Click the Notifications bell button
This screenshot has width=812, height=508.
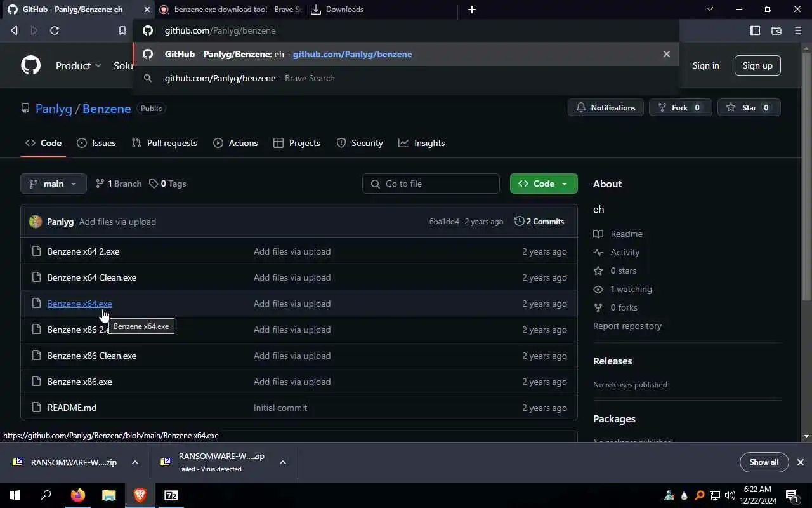point(605,108)
